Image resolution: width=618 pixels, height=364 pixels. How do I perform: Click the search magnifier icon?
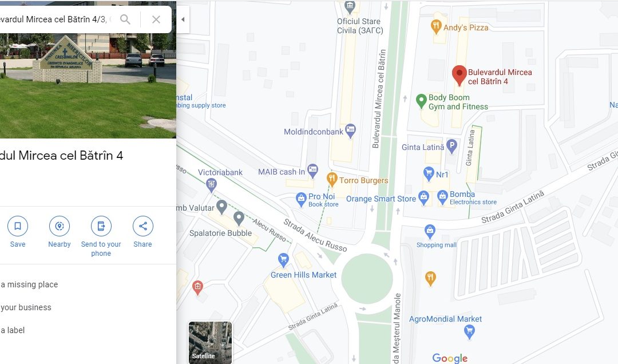[125, 19]
